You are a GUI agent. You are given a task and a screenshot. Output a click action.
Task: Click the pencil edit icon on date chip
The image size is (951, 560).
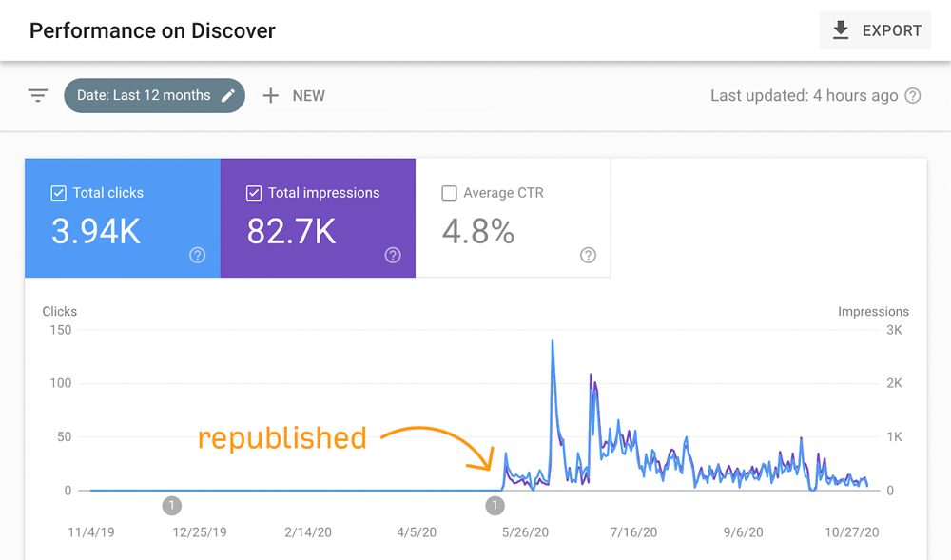pyautogui.click(x=228, y=96)
